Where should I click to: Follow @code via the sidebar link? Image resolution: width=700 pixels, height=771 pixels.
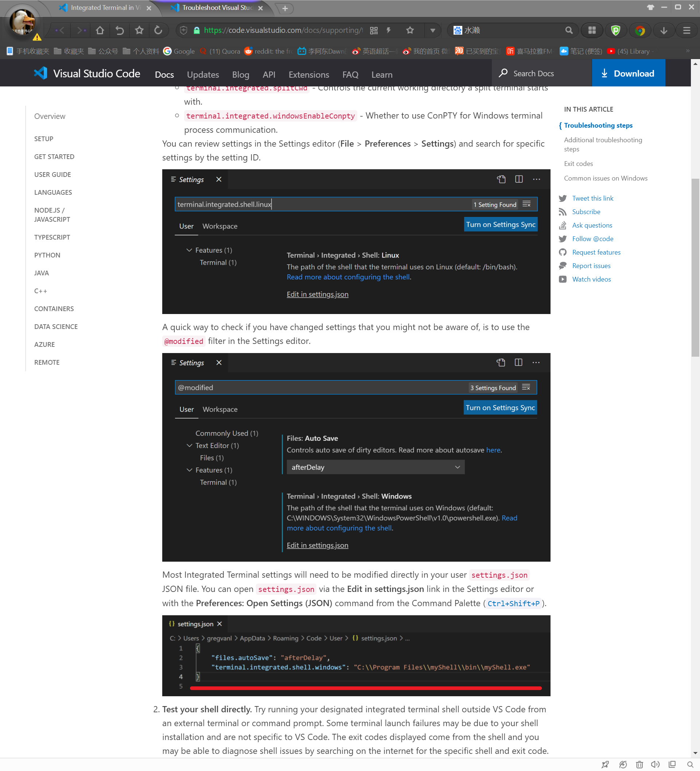pyautogui.click(x=592, y=239)
